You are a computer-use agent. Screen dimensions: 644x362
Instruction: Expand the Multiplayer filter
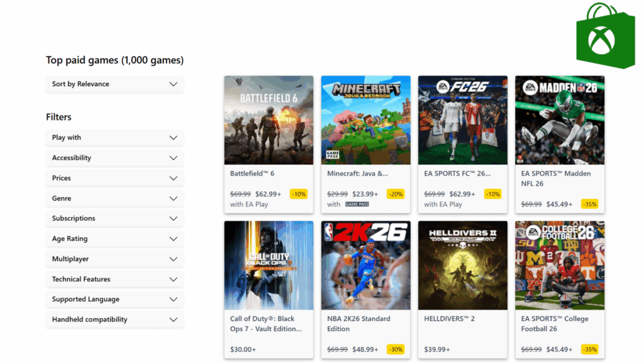point(114,259)
